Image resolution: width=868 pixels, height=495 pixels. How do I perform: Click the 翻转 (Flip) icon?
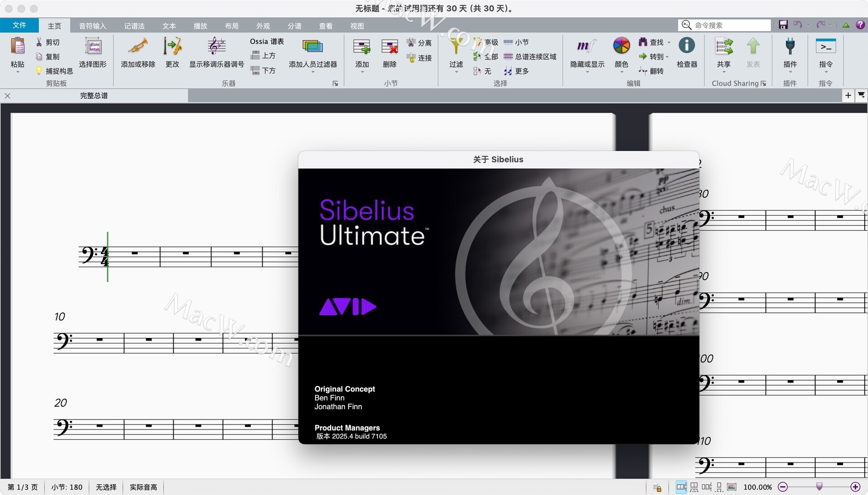pos(643,71)
